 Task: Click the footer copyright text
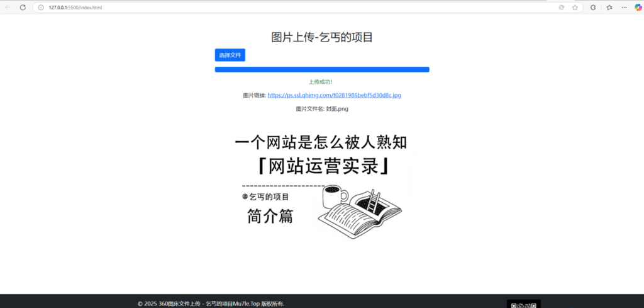[x=211, y=304]
